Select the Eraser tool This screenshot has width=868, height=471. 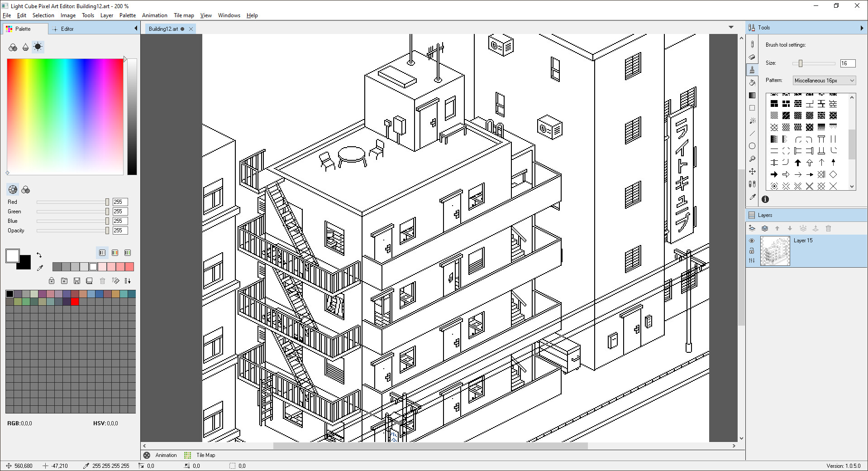tap(752, 57)
